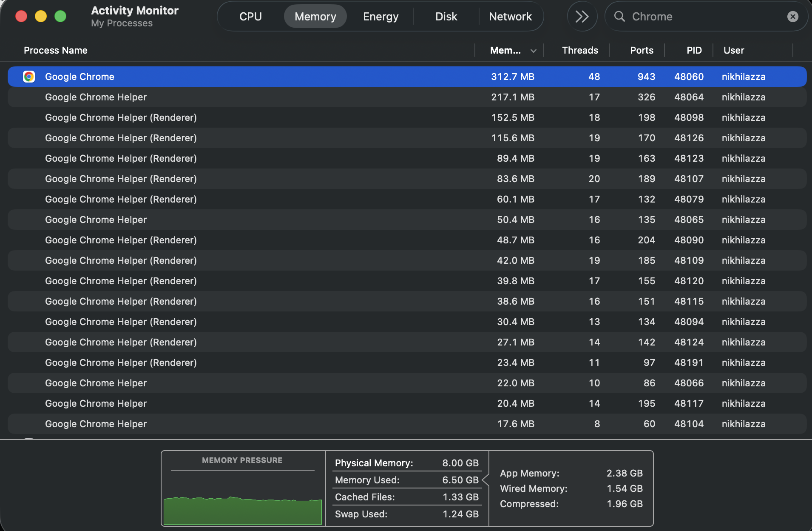Image resolution: width=812 pixels, height=531 pixels.
Task: Sort processes by the PID column header
Action: click(694, 50)
